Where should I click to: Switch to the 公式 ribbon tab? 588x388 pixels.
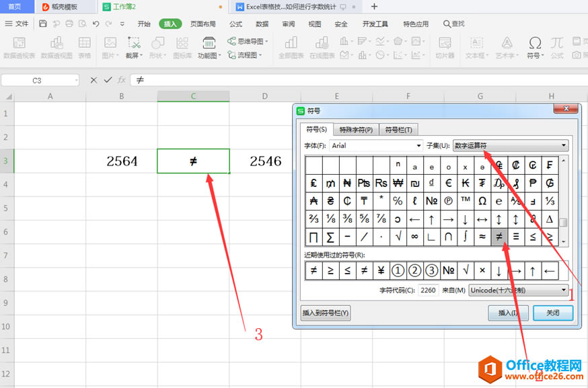235,24
